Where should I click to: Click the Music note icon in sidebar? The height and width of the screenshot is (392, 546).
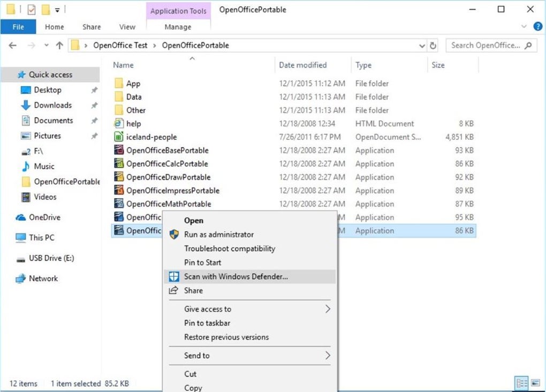click(x=26, y=166)
